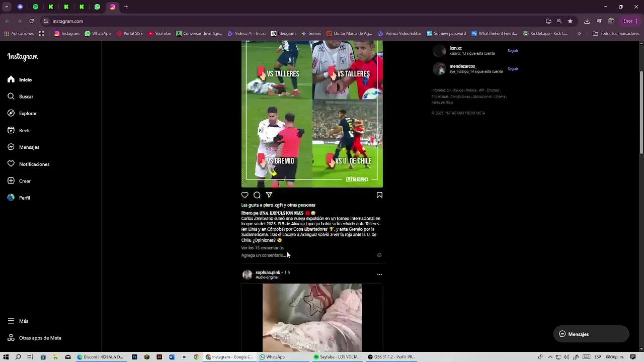
Task: Open Perfil from the sidebar
Action: [19, 198]
